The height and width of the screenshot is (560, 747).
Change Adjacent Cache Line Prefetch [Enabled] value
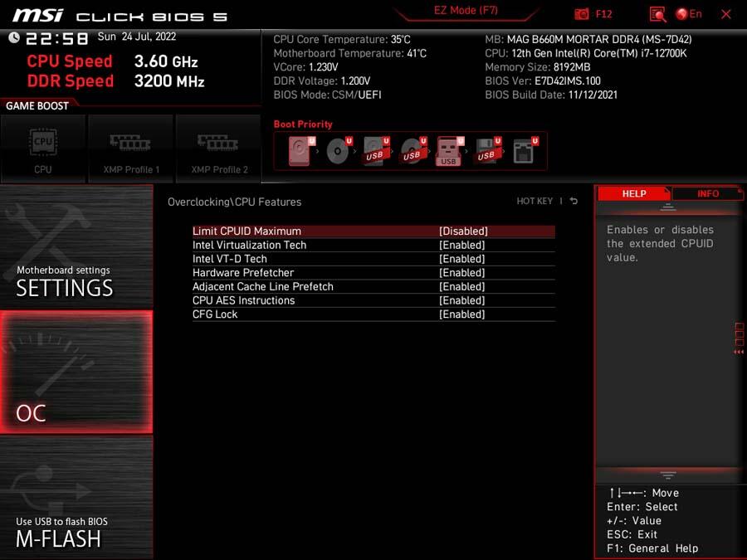[461, 286]
